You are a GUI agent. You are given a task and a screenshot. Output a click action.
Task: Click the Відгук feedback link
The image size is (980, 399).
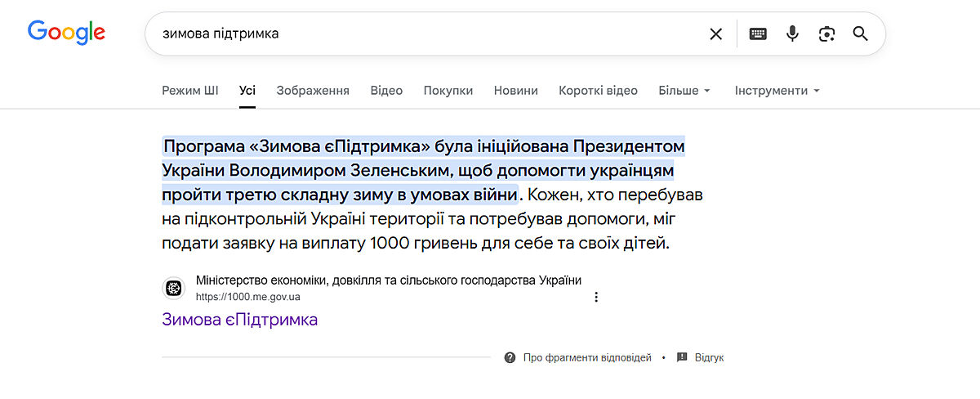tap(708, 357)
